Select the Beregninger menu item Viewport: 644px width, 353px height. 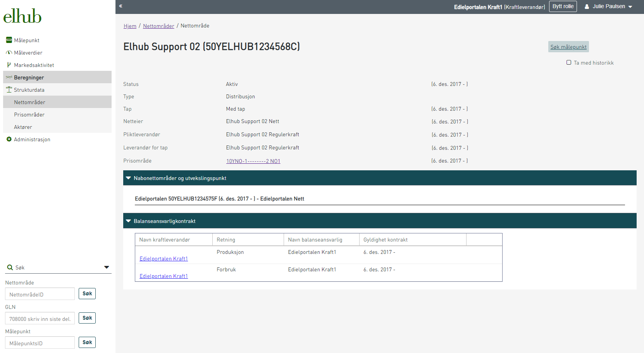pos(57,77)
